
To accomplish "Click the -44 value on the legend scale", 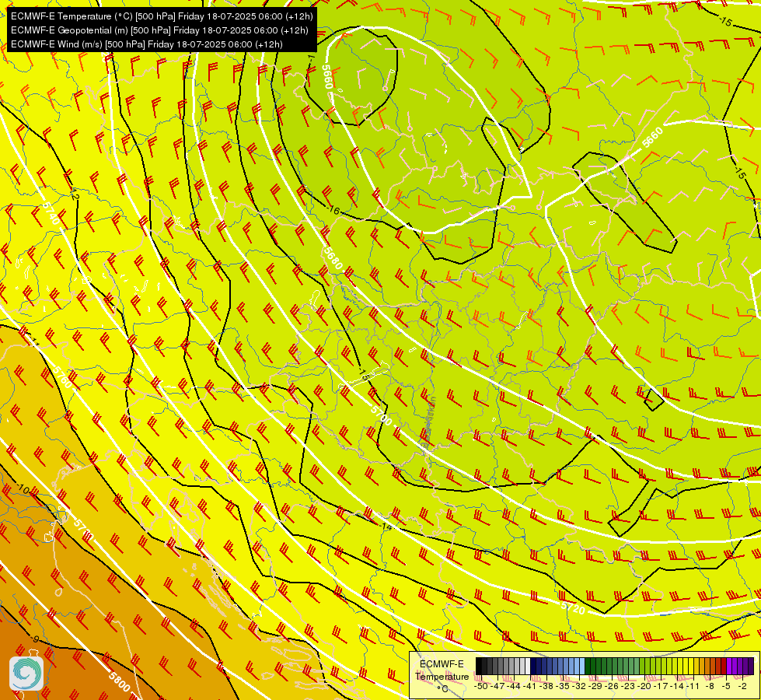I will point(514,686).
